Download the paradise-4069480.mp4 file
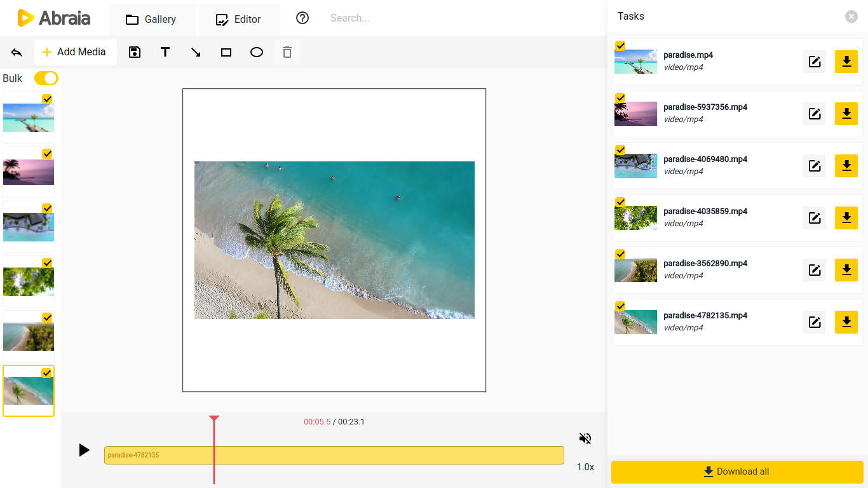868x488 pixels. (846, 166)
